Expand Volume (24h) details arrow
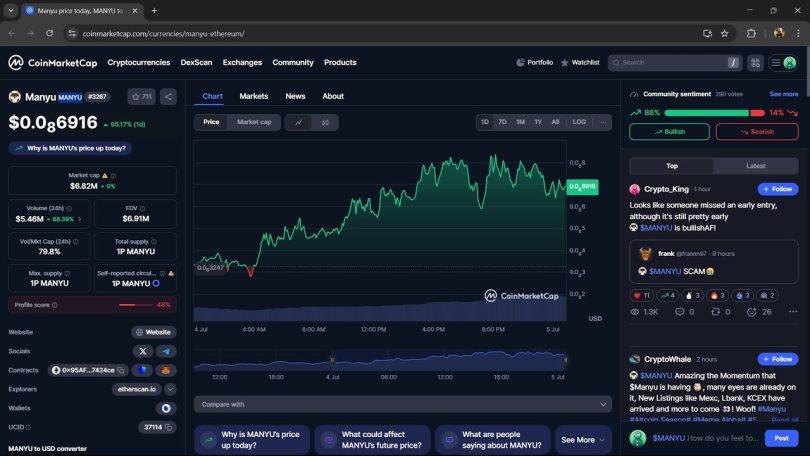This screenshot has width=810, height=456. pos(80,219)
